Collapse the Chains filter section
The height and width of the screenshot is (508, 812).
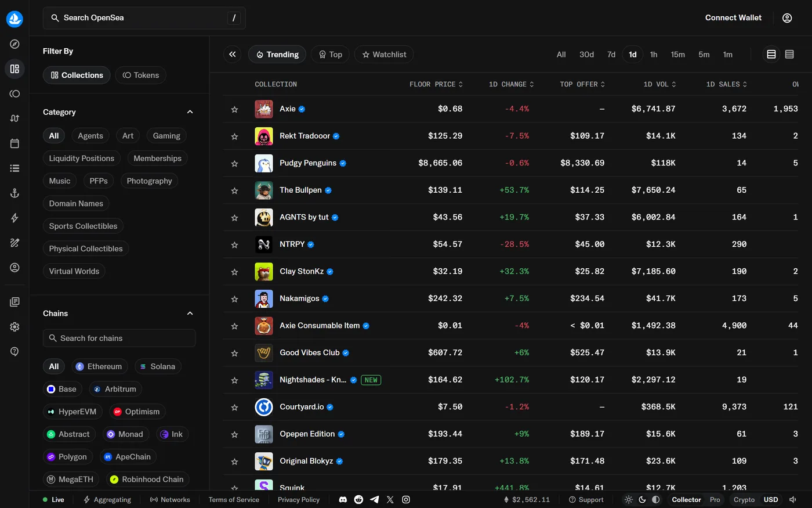[190, 314]
